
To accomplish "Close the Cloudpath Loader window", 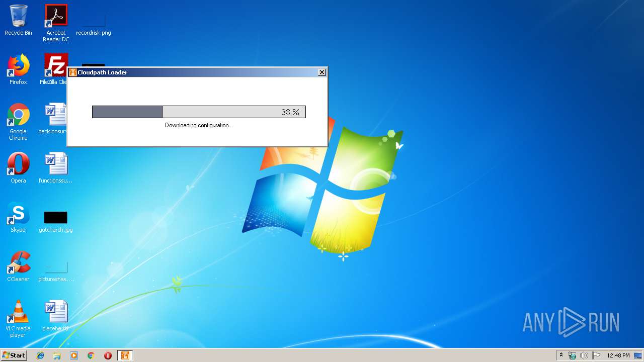I will tap(322, 72).
